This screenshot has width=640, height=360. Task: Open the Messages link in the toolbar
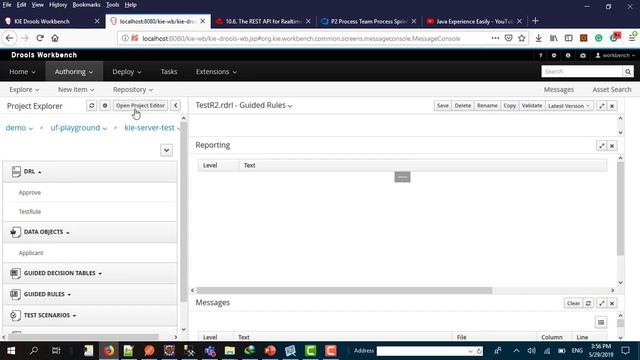(558, 89)
